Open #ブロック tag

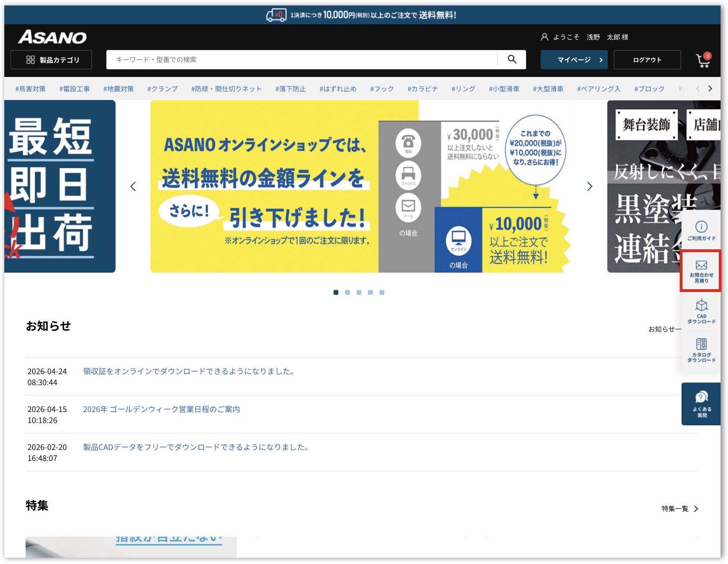point(649,89)
